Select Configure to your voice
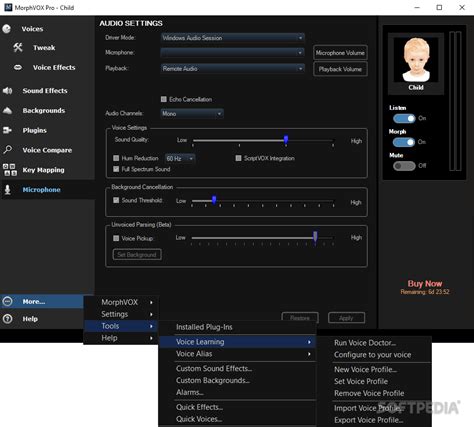Viewport: 474px width, 427px height. coord(373,355)
